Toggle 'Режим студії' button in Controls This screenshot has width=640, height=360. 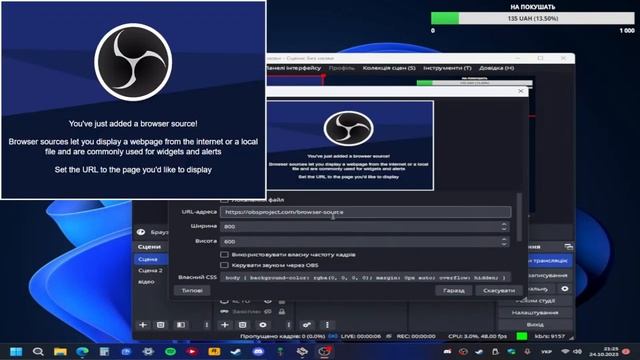(535, 301)
